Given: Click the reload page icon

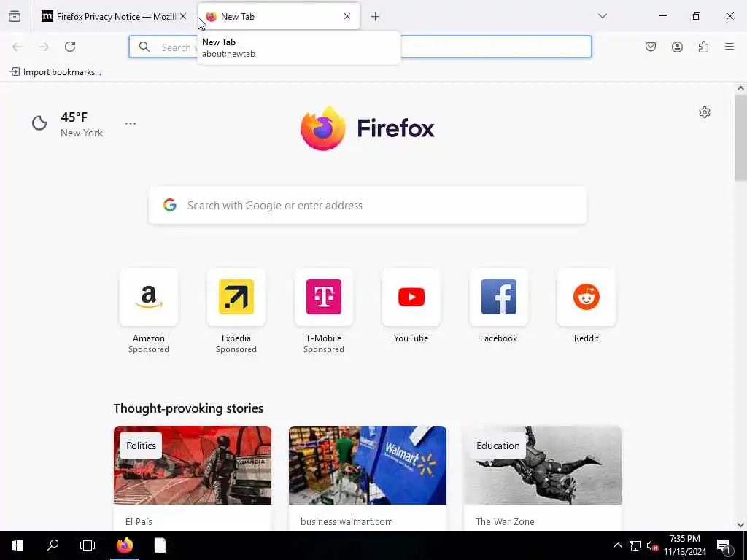Looking at the screenshot, I should 70,47.
